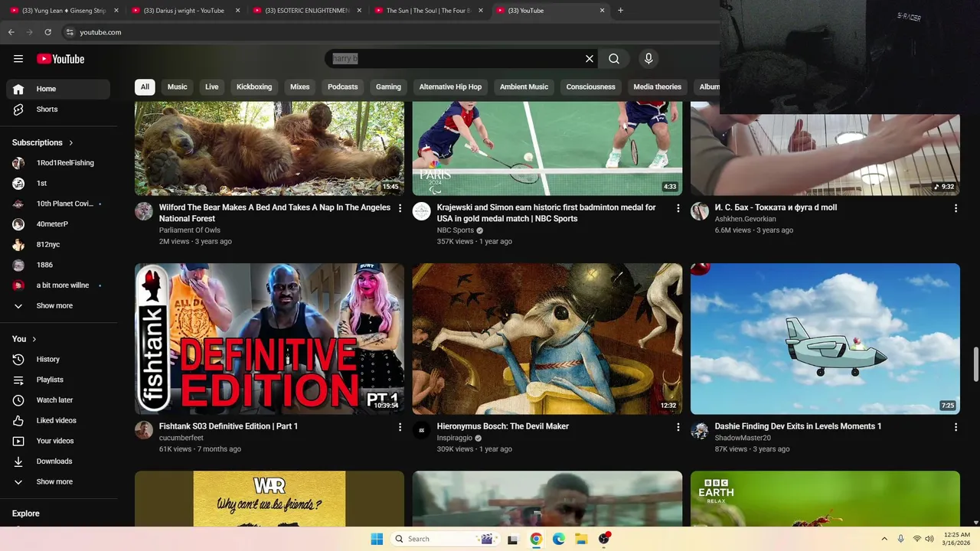
Task: Switch to ESOTERIC ENLIGHTENMENT browser tab
Action: pos(306,11)
